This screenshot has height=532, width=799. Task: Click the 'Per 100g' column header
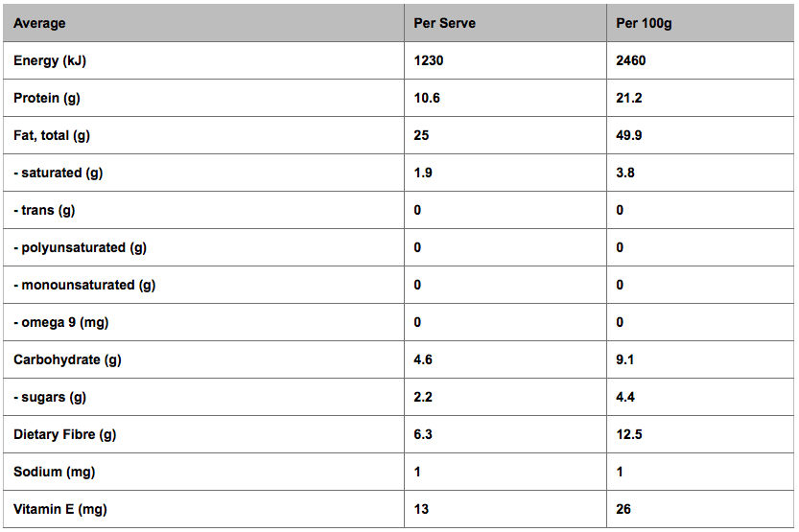point(644,23)
